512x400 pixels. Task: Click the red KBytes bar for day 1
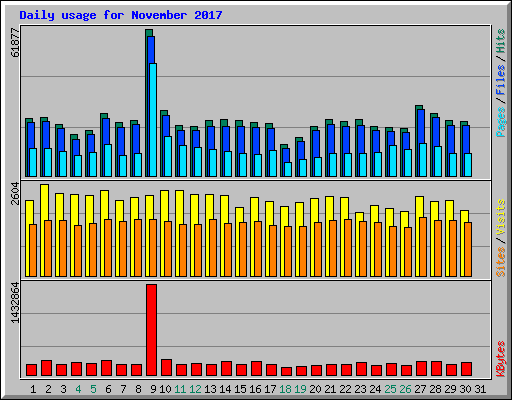[x=31, y=370]
